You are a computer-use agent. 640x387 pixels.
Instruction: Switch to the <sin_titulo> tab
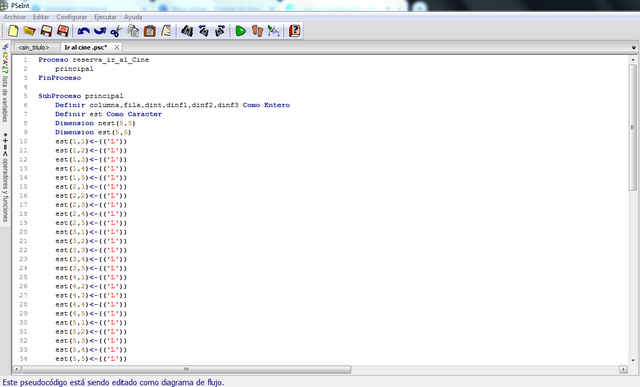[x=33, y=47]
